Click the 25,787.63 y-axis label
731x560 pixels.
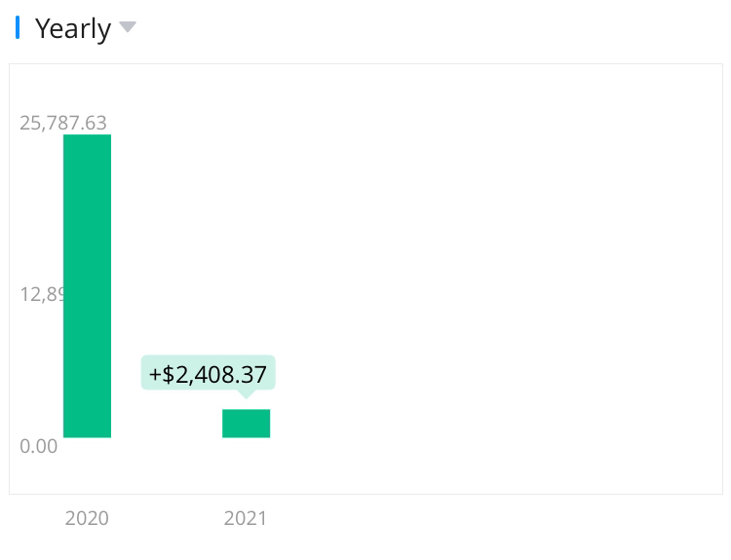click(x=63, y=123)
